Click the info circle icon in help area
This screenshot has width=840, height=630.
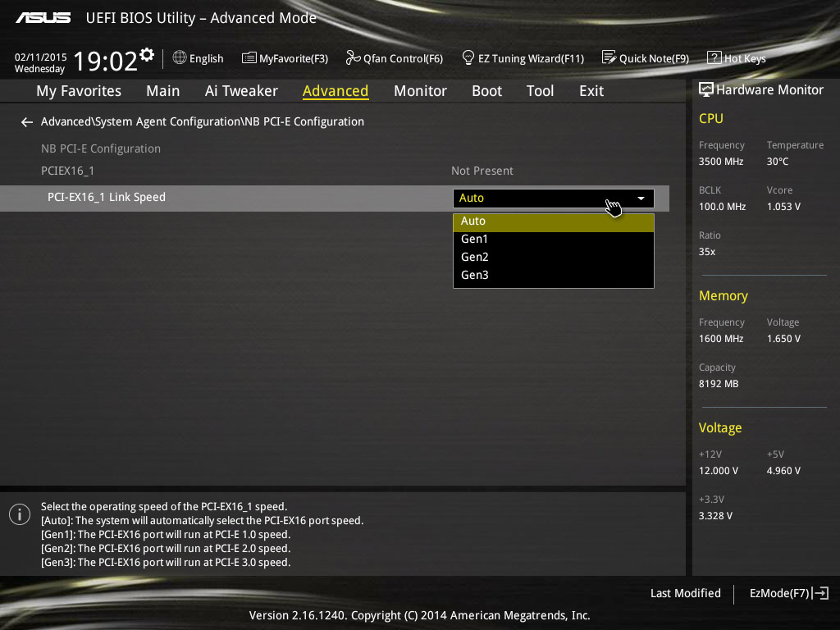(20, 515)
